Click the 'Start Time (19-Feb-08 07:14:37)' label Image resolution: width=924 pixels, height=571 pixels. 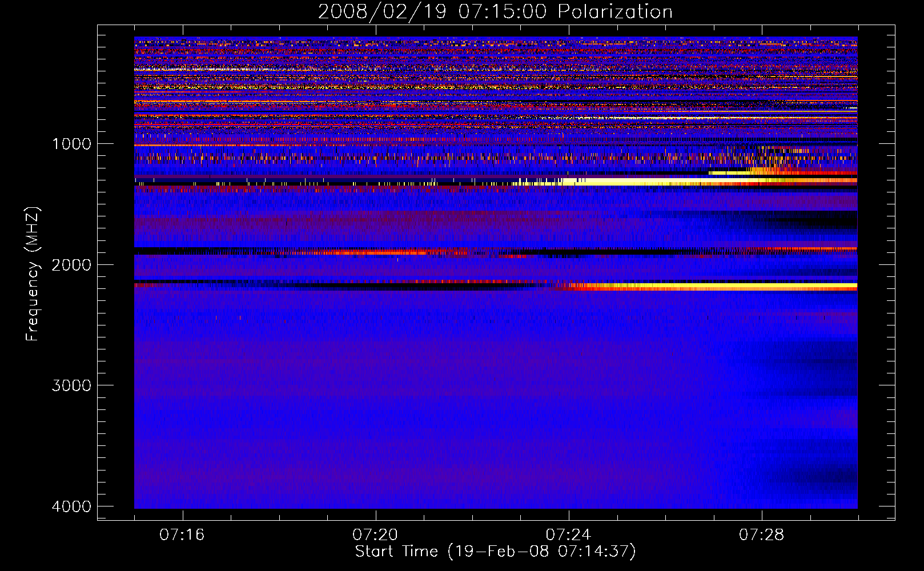coord(495,552)
